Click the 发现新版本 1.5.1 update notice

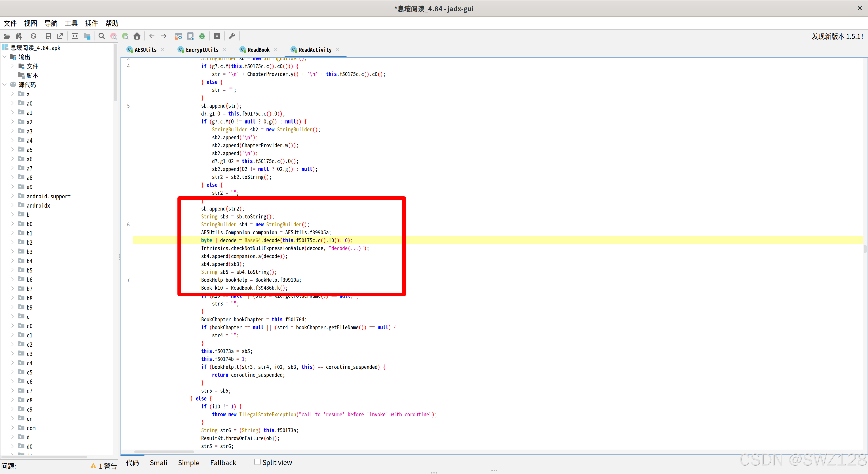[837, 36]
